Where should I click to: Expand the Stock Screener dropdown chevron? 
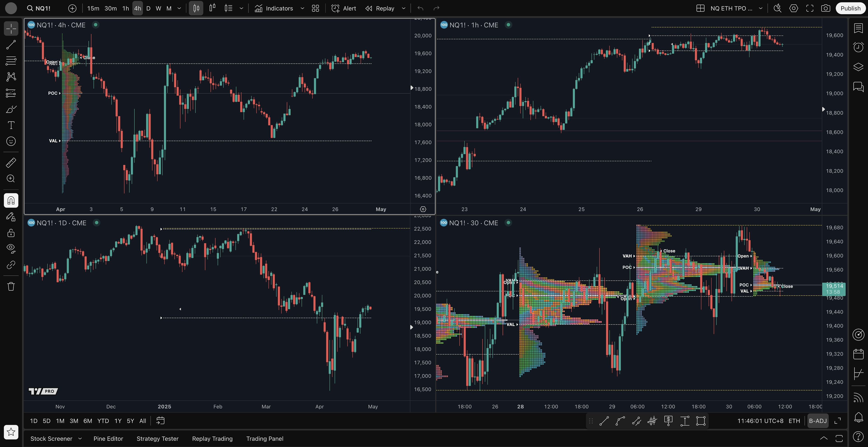pos(80,439)
